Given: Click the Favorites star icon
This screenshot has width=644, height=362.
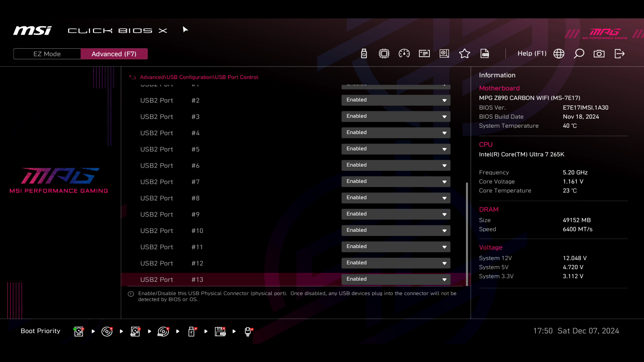Looking at the screenshot, I should tap(464, 54).
